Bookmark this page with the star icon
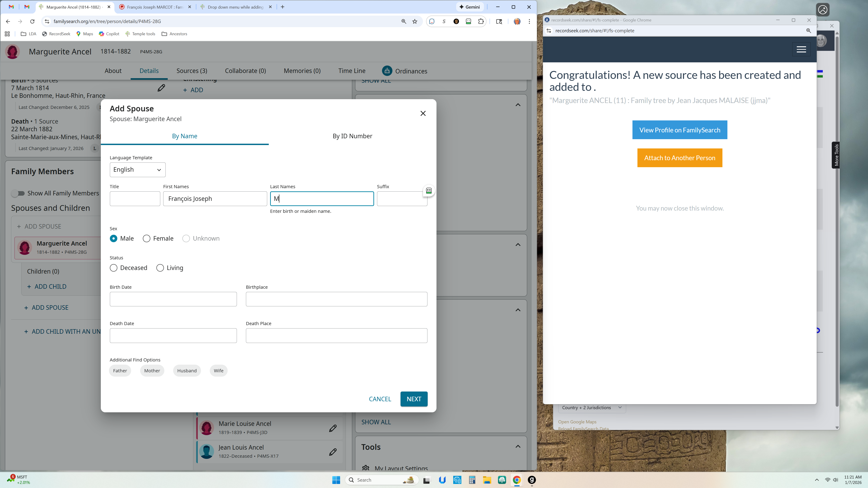The image size is (868, 488). (415, 21)
